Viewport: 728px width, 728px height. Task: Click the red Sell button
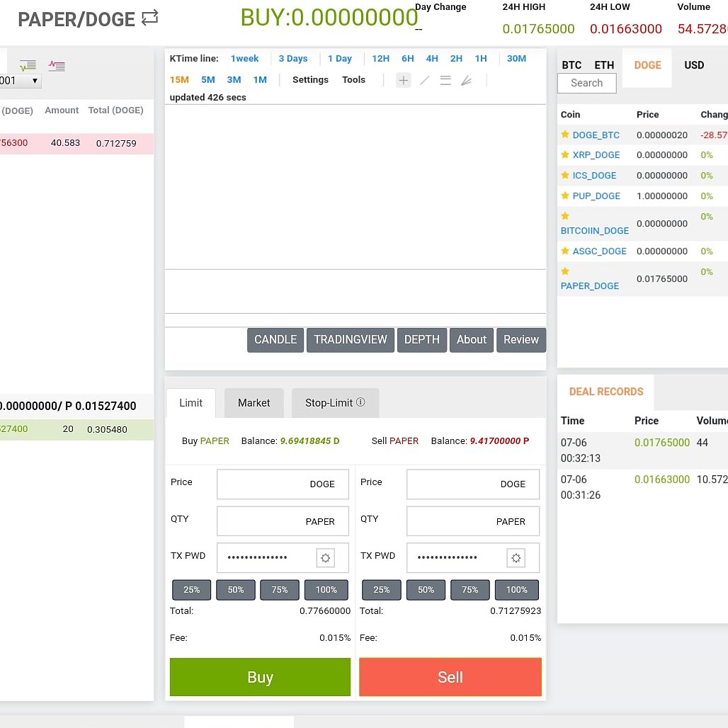[450, 677]
